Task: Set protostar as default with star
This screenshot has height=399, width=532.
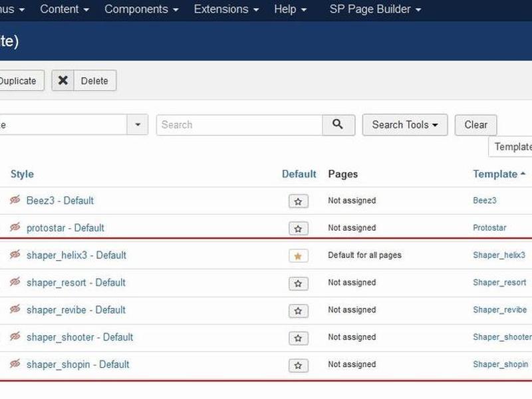Action: pyautogui.click(x=298, y=229)
